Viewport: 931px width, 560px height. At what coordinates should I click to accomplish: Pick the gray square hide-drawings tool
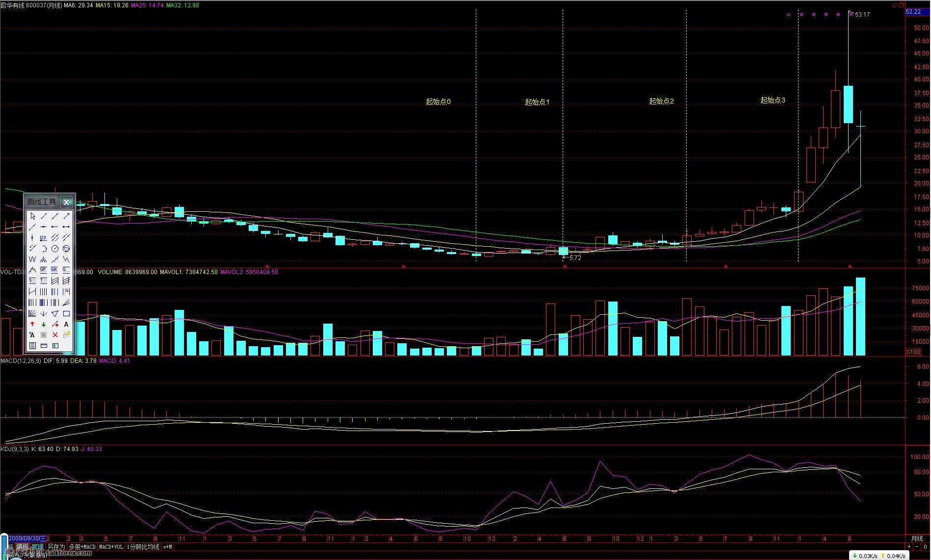tap(44, 334)
